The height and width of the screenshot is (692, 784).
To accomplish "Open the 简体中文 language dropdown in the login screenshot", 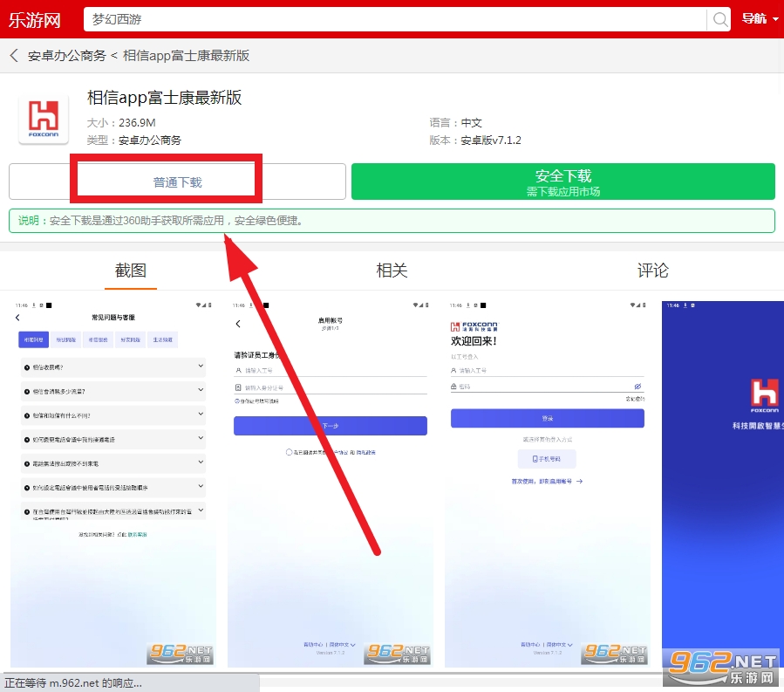I will pos(560,645).
